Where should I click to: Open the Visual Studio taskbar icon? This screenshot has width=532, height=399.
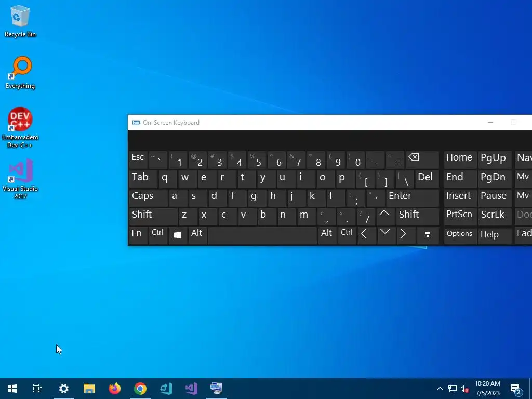pos(191,389)
